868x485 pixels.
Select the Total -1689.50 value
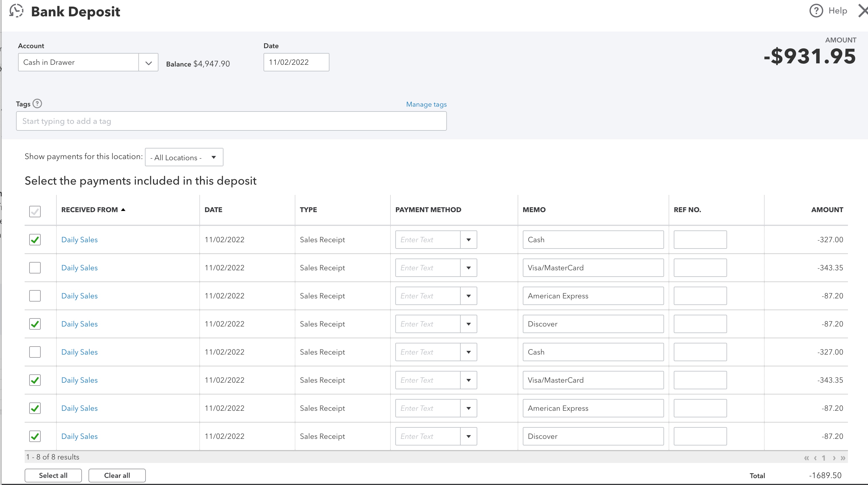point(825,475)
